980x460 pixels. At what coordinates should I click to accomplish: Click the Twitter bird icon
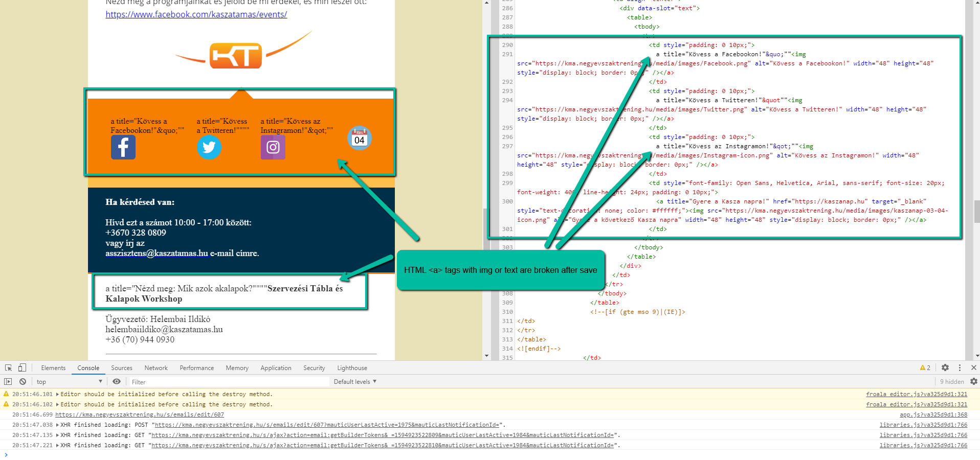coord(209,147)
